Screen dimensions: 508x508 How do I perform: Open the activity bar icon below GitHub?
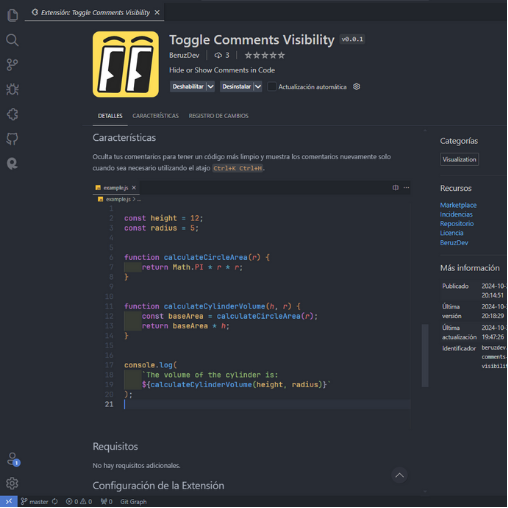[x=12, y=164]
